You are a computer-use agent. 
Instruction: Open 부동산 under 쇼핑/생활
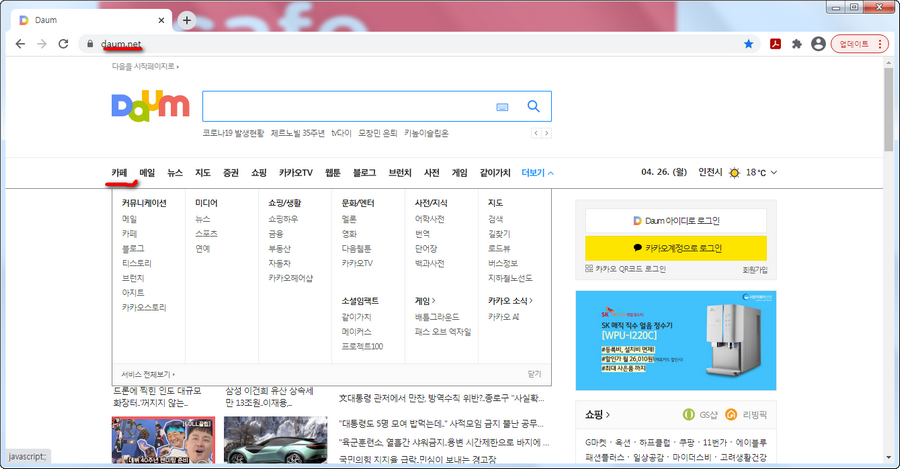tap(280, 249)
